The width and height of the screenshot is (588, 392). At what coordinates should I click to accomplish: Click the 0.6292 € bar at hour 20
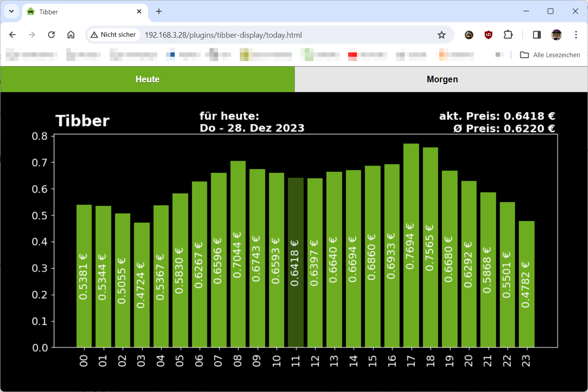[469, 264]
